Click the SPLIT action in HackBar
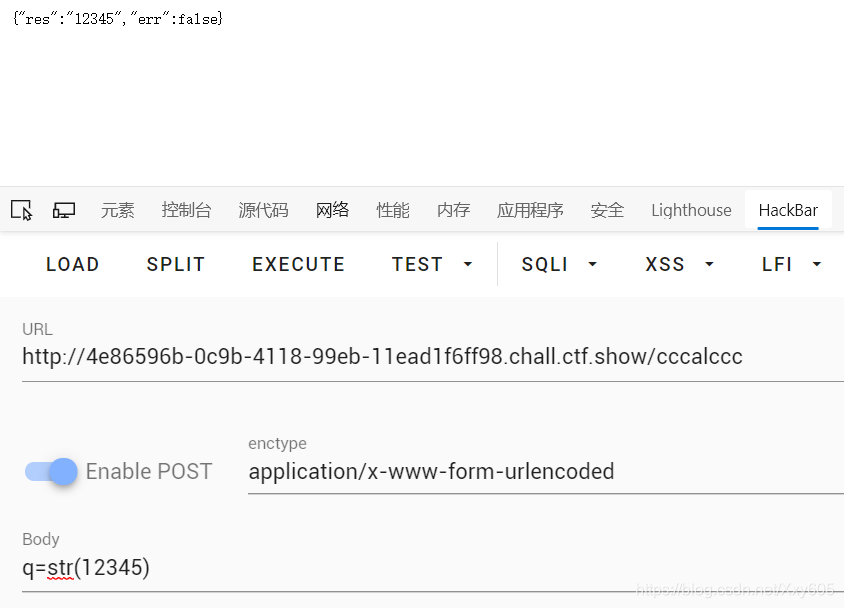Screen dimensions: 844x608 coord(175,264)
